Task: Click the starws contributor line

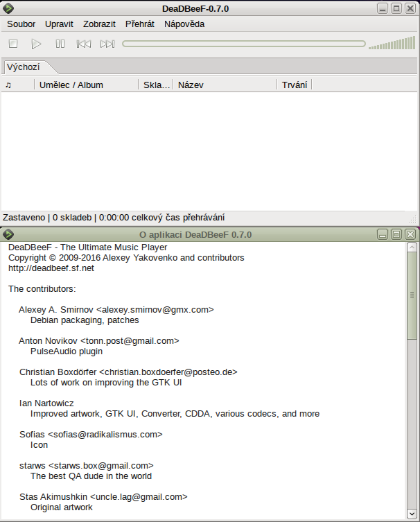Action: tap(86, 465)
